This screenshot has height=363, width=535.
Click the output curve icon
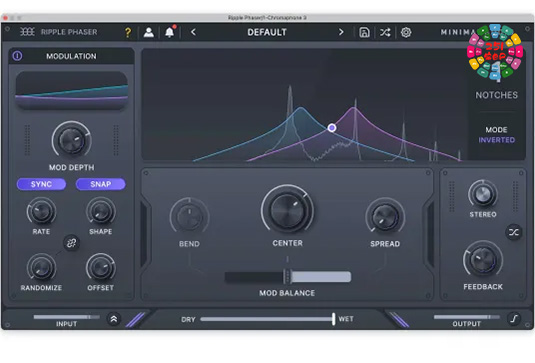click(514, 319)
